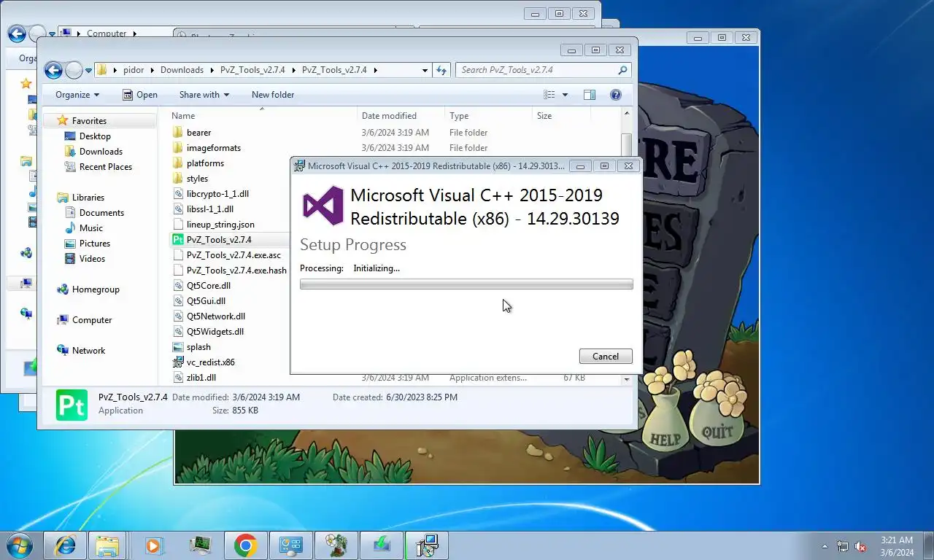Click the muted volume tray icon
This screenshot has height=560, width=934.
[x=860, y=546]
